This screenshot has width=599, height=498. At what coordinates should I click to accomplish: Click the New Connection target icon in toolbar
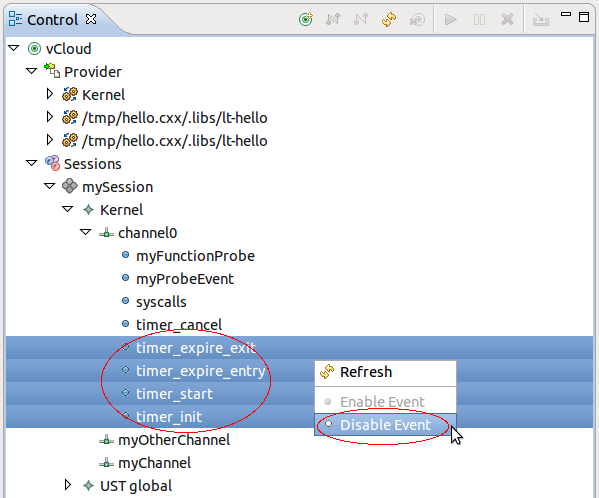coord(306,19)
